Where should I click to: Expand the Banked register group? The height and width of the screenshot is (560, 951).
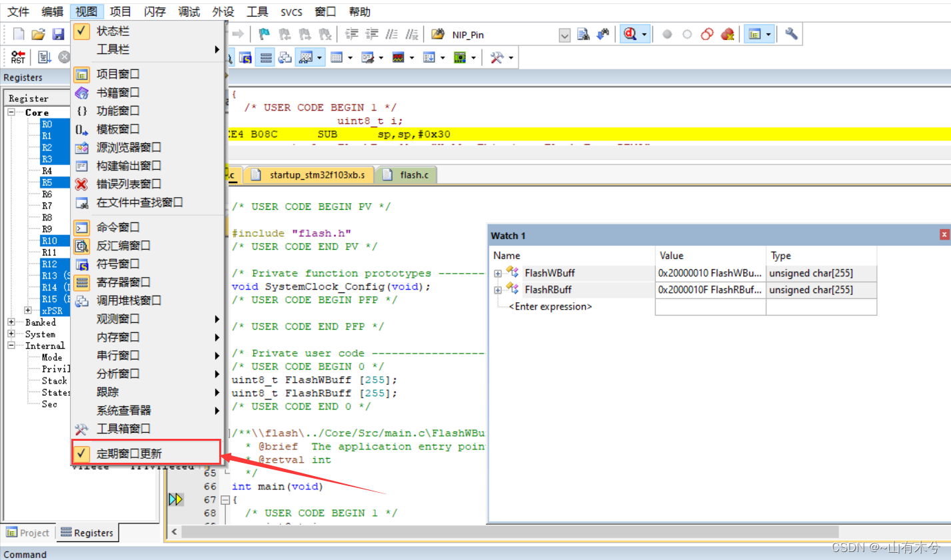pyautogui.click(x=11, y=322)
